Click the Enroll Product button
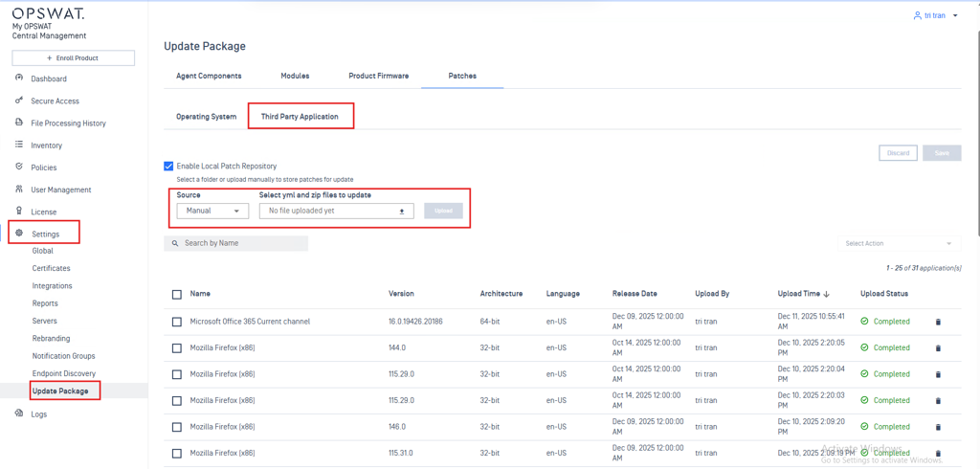The width and height of the screenshot is (980, 469). click(73, 58)
